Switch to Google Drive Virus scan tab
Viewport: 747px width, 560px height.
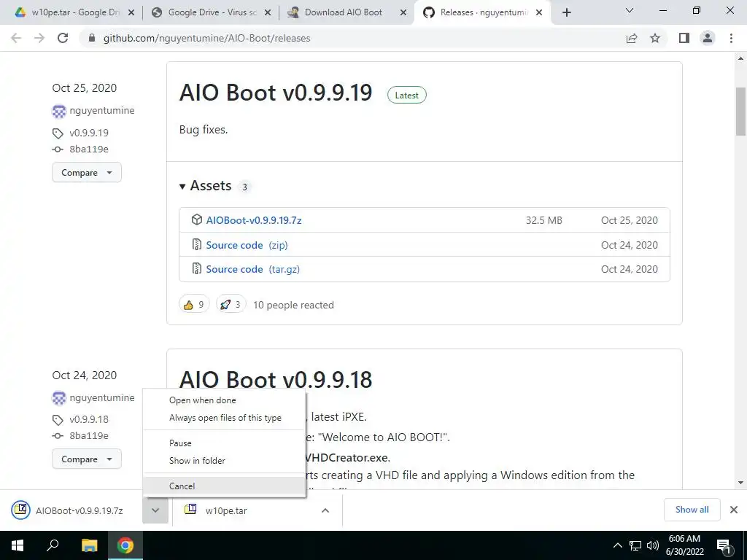209,12
